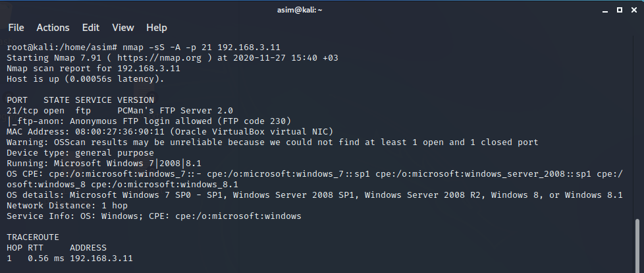This screenshot has width=644, height=273.
Task: Click the ftp-anon Anonymous login line
Action: click(x=149, y=121)
